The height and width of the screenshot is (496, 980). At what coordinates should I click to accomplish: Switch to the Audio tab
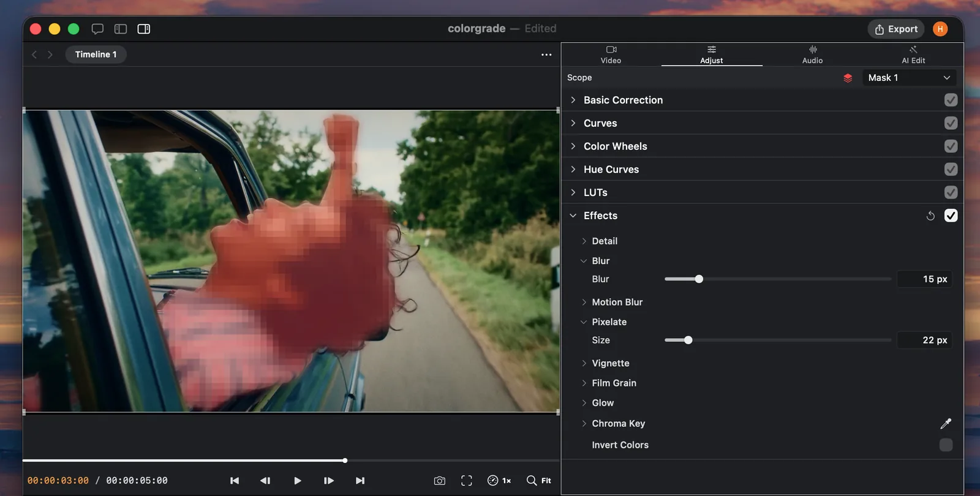(813, 54)
